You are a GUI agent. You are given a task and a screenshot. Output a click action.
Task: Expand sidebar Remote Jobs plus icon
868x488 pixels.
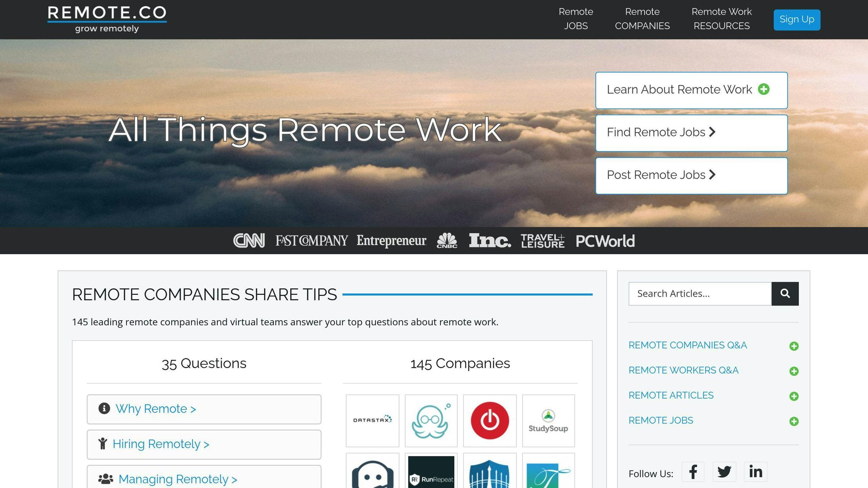click(794, 421)
